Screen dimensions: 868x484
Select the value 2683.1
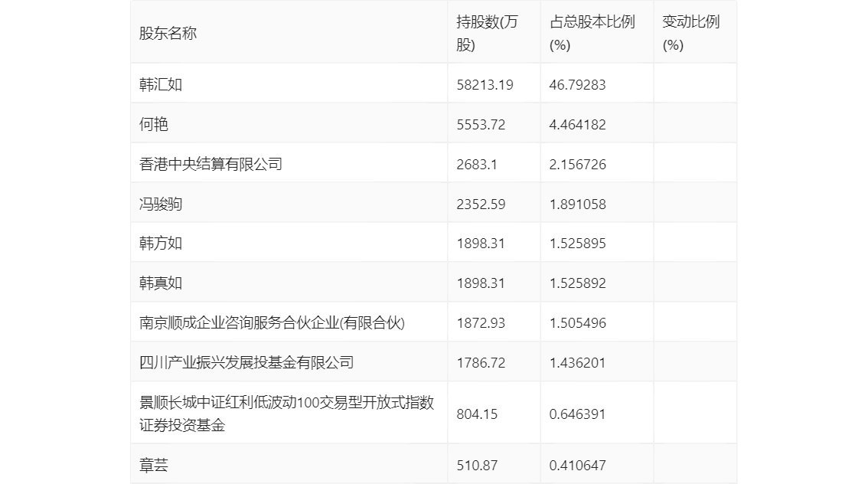click(x=477, y=165)
